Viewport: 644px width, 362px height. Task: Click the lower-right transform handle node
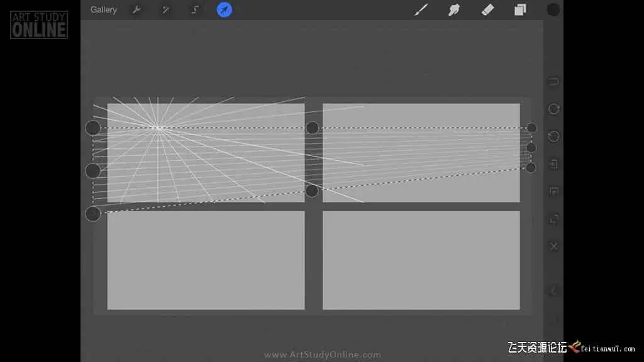[531, 167]
